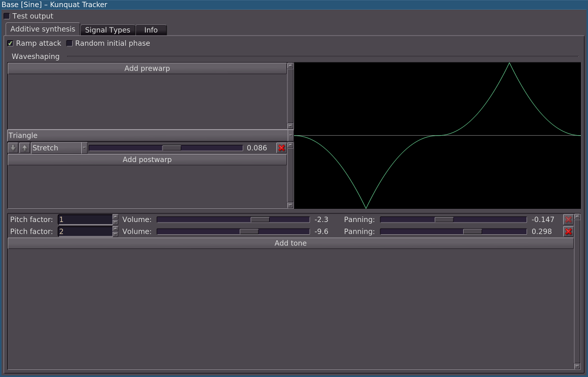The width and height of the screenshot is (588, 377).
Task: Click the tone list scrollbar up arrow
Action: 577,217
